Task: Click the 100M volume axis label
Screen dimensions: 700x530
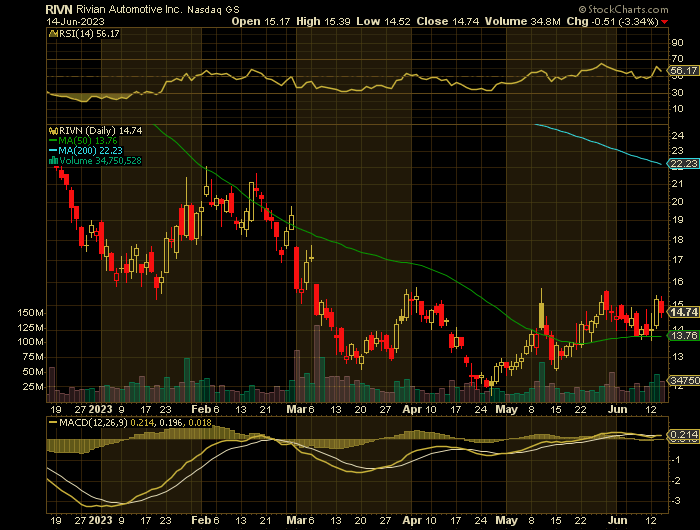Action: click(x=30, y=342)
